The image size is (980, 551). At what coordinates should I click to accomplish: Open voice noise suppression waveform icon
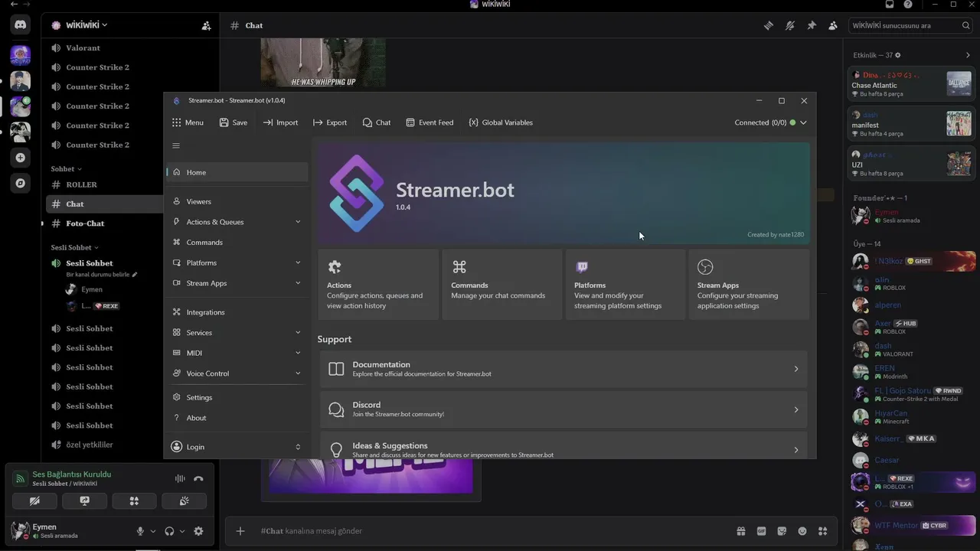(180, 479)
